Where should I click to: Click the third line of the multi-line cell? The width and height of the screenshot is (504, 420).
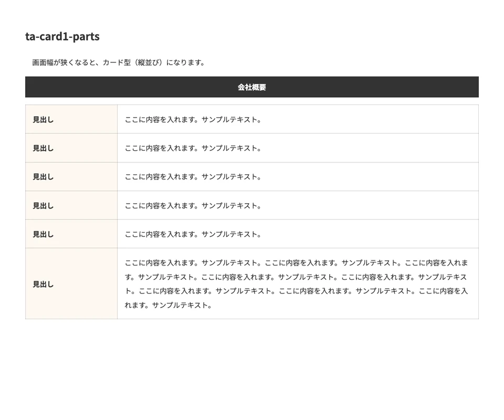point(296,291)
